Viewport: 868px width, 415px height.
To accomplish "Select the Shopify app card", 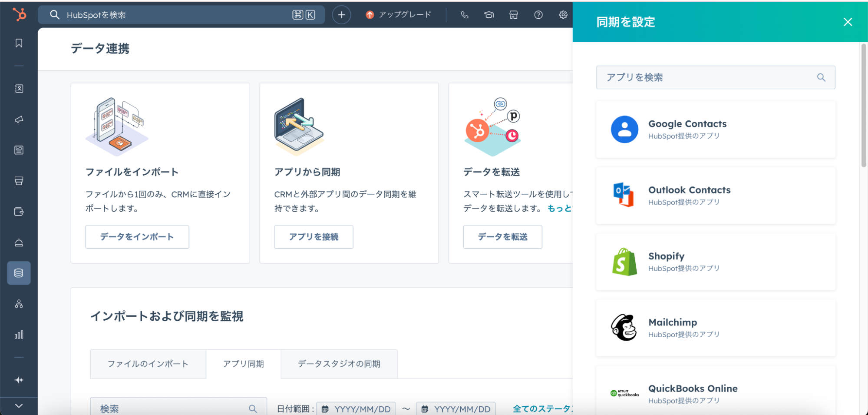I will coord(715,262).
